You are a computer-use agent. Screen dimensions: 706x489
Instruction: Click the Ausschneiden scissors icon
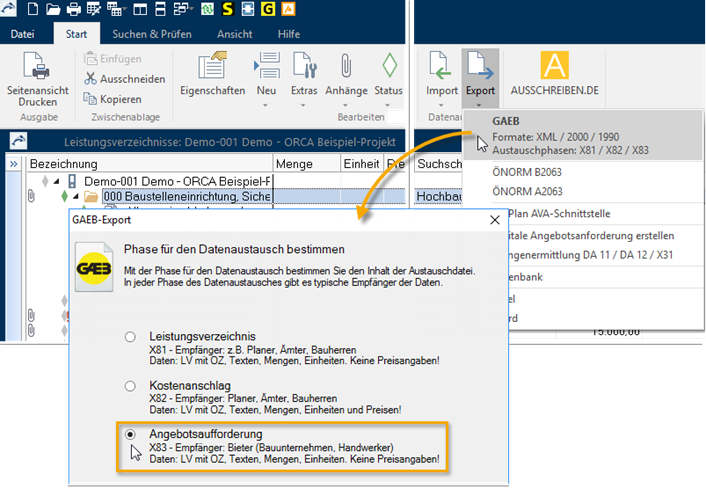92,79
